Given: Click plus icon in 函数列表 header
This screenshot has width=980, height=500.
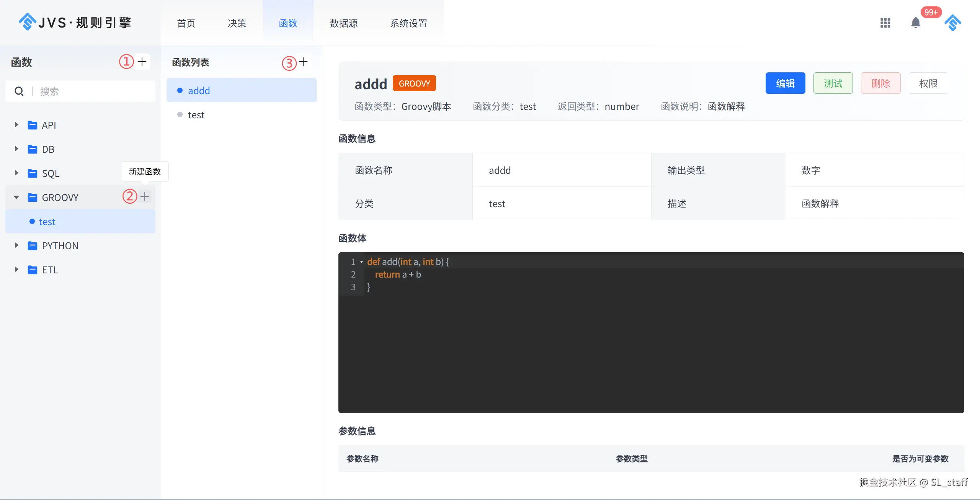Looking at the screenshot, I should click(304, 62).
